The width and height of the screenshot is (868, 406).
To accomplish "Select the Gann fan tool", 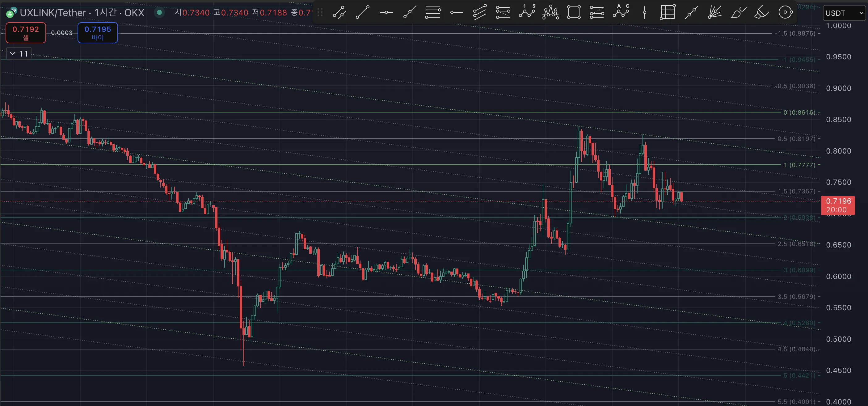I will click(x=714, y=12).
